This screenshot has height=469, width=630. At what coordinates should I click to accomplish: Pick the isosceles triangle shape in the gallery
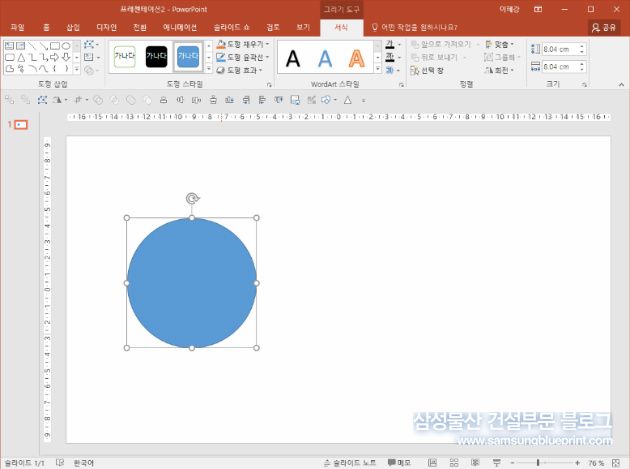(x=21, y=57)
